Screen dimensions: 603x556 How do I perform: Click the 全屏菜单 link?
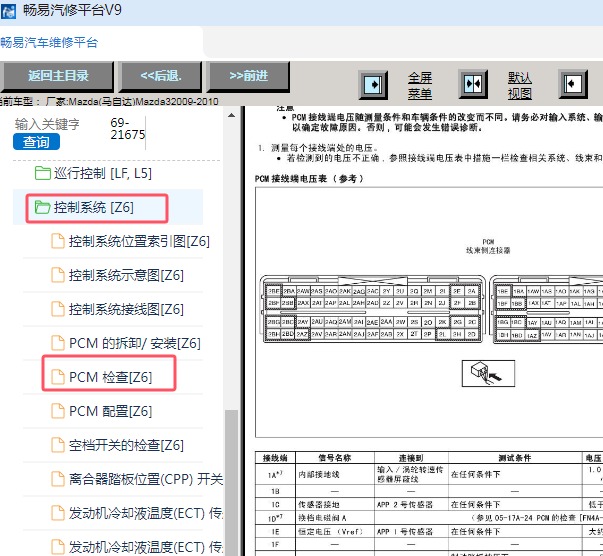point(420,85)
